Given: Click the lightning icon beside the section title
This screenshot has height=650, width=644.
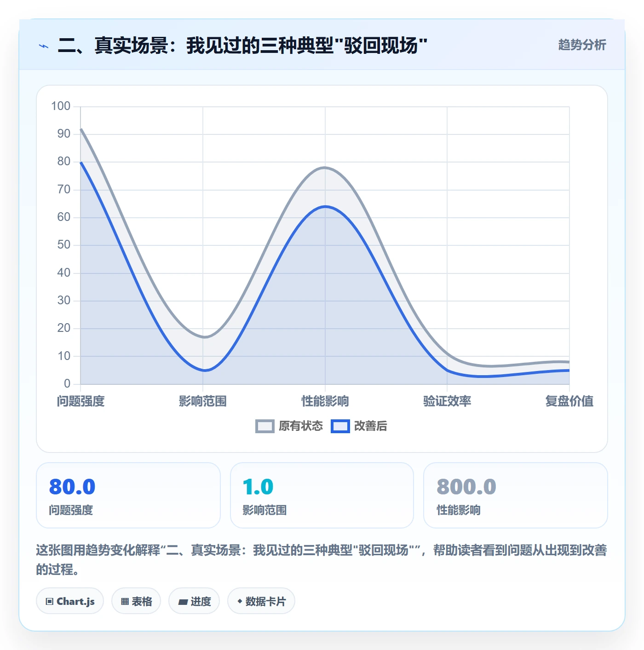Looking at the screenshot, I should (x=44, y=46).
